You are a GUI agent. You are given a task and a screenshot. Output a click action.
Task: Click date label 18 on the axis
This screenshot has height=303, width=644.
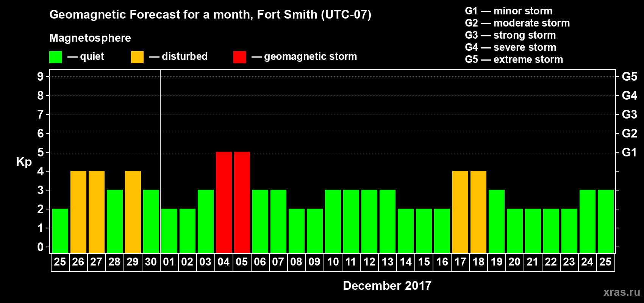[478, 262]
